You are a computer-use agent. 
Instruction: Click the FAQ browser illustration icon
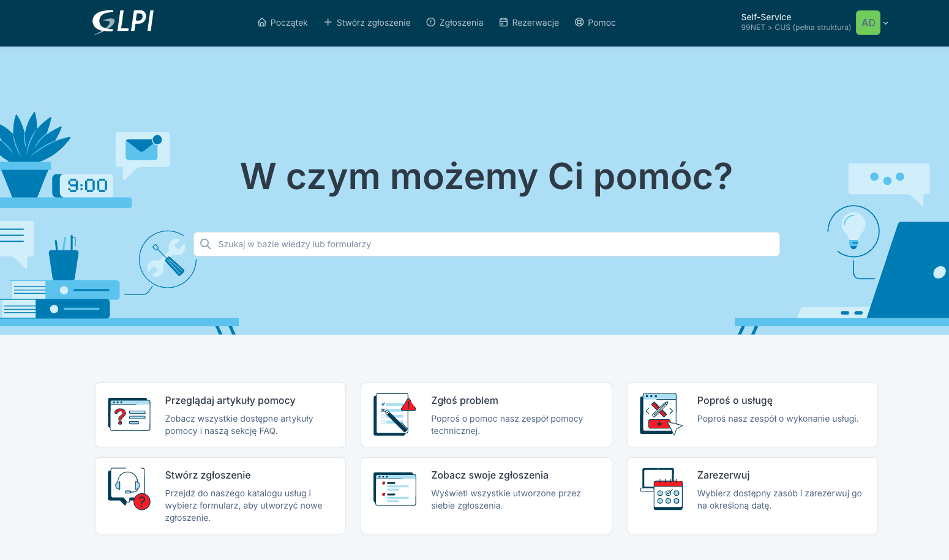pyautogui.click(x=129, y=415)
